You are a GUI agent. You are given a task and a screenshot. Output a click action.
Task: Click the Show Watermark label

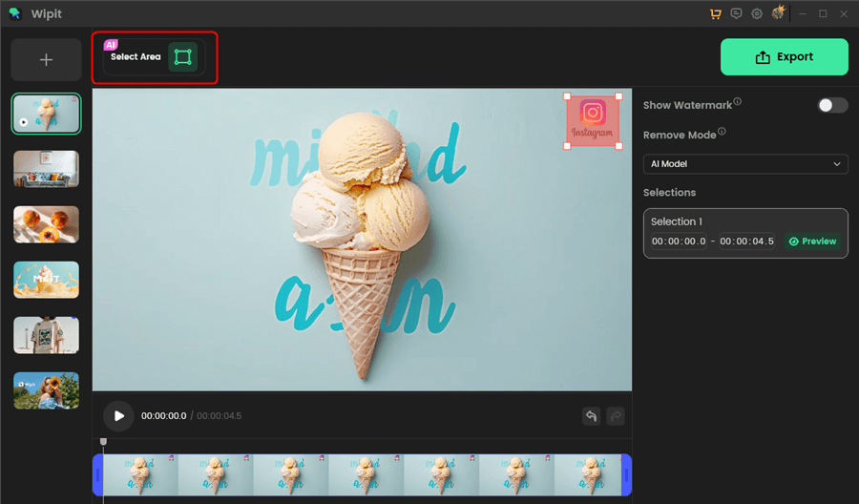pyautogui.click(x=687, y=105)
